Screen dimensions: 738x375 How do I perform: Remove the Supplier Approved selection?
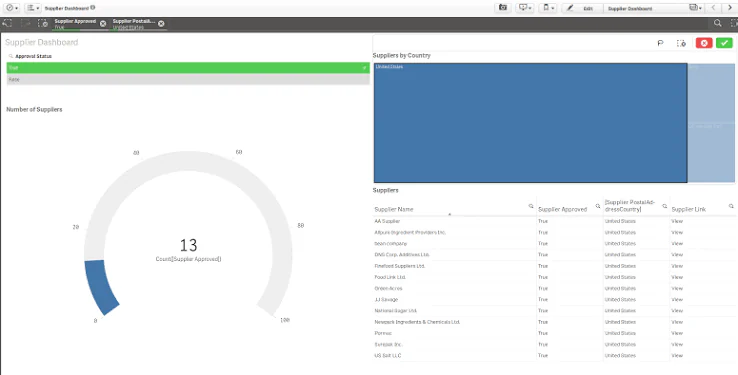(x=103, y=24)
